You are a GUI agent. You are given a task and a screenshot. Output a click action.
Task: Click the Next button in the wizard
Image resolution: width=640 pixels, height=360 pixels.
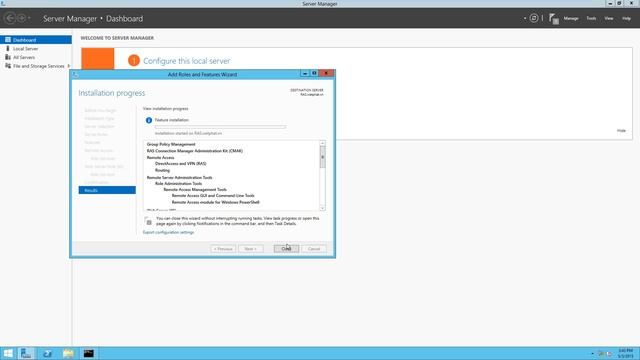tap(251, 249)
